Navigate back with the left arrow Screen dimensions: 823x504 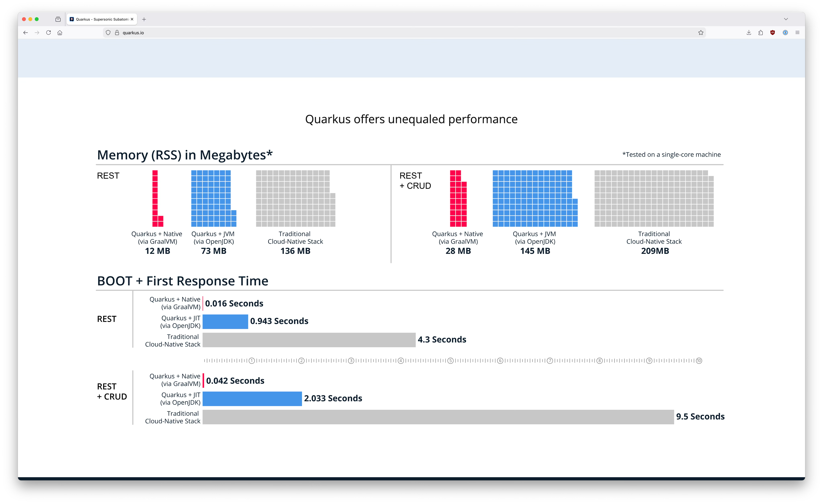pyautogui.click(x=26, y=32)
